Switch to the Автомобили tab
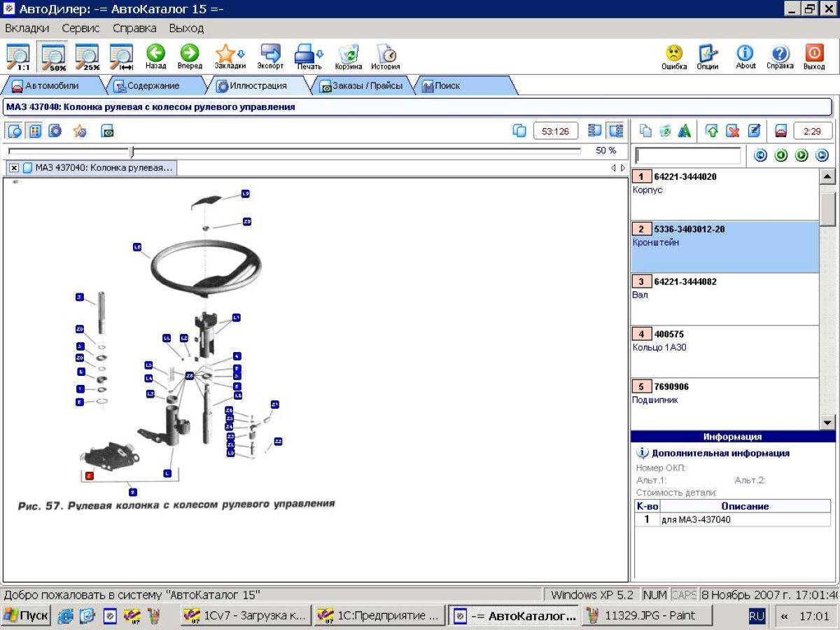The image size is (840, 630). tap(52, 86)
